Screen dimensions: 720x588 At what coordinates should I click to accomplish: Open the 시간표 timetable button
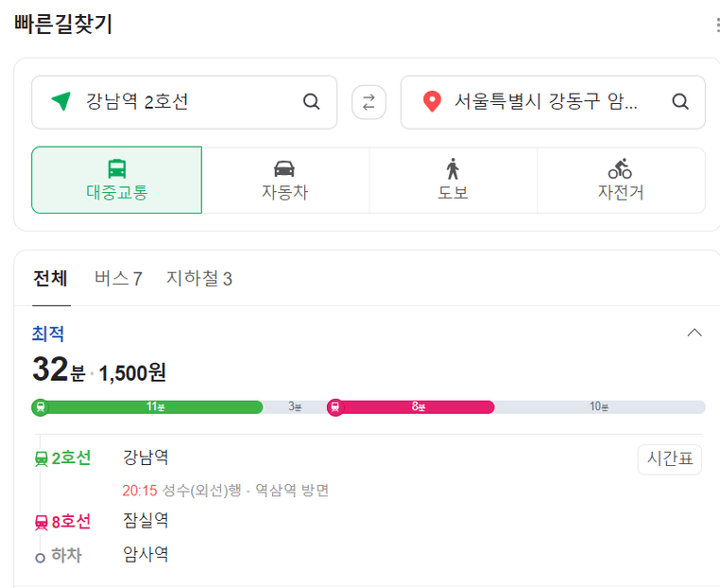pyautogui.click(x=670, y=458)
